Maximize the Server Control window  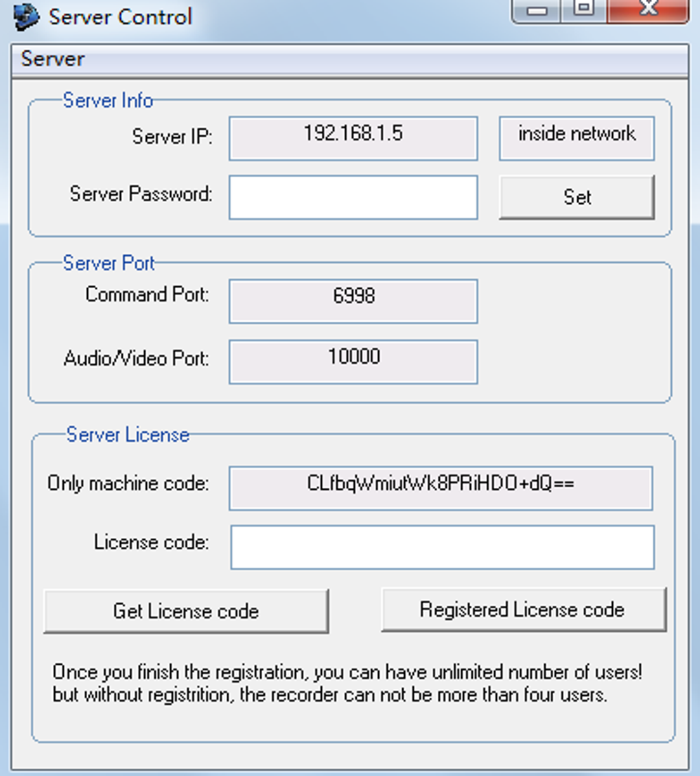[584, 10]
